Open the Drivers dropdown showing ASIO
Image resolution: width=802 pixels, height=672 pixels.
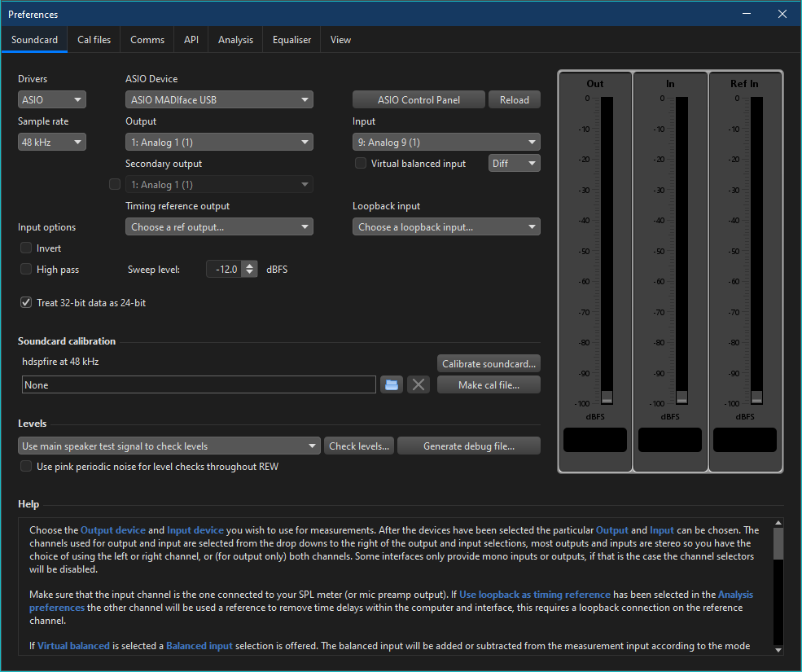[52, 100]
